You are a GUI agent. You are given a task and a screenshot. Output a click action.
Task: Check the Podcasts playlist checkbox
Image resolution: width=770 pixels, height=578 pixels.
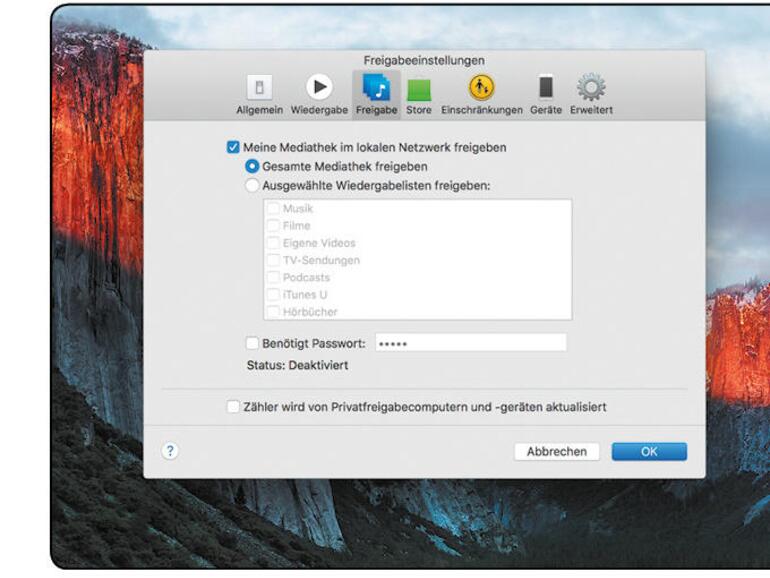[273, 277]
